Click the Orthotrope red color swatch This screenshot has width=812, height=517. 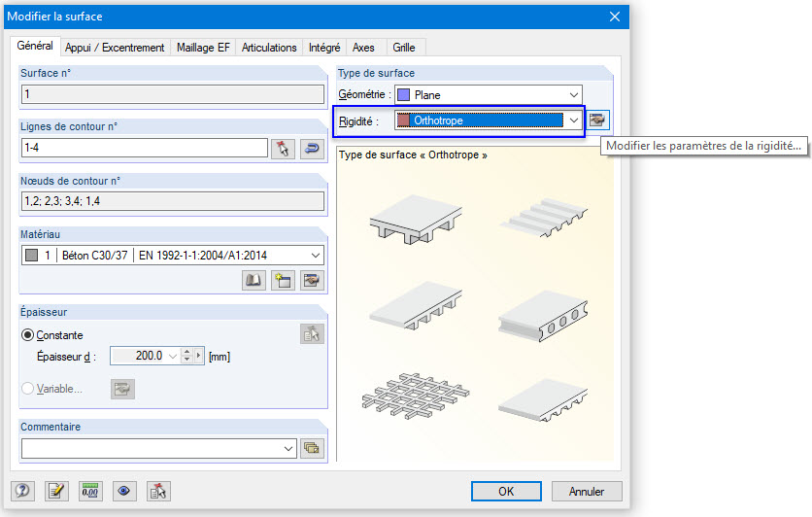coord(403,121)
